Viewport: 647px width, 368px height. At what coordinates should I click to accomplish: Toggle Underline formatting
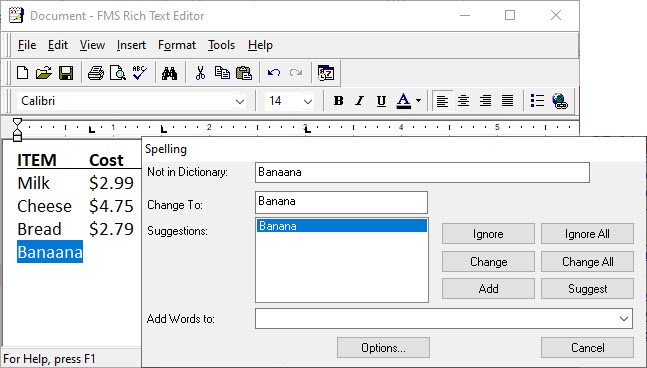point(381,101)
